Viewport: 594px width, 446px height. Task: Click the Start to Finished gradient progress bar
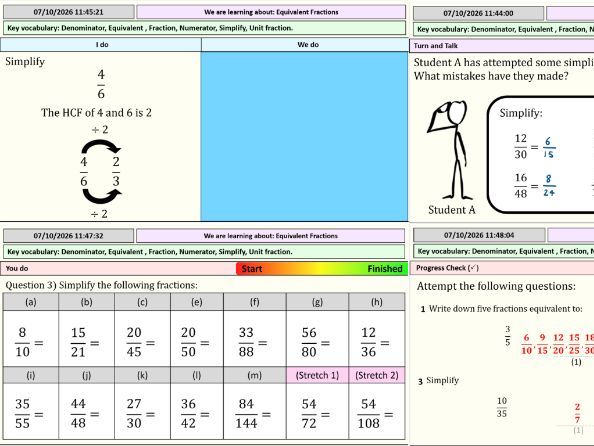[322, 269]
